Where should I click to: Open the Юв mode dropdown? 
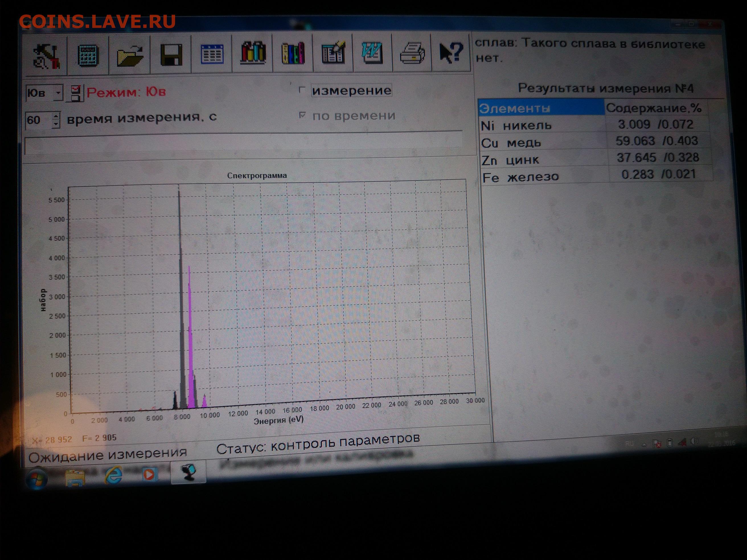click(x=58, y=92)
